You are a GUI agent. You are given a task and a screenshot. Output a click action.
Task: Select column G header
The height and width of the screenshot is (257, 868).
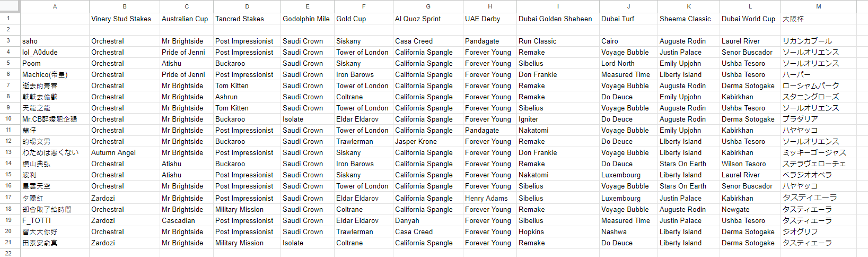[428, 6]
